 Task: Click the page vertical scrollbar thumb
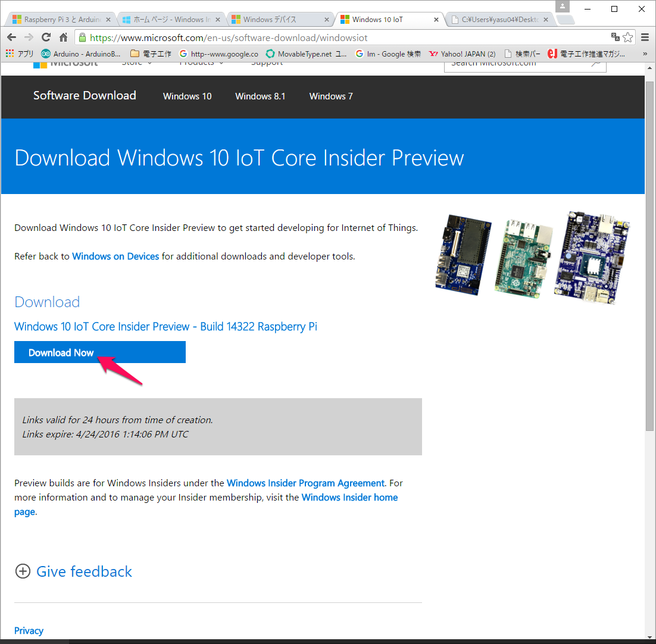click(649, 256)
